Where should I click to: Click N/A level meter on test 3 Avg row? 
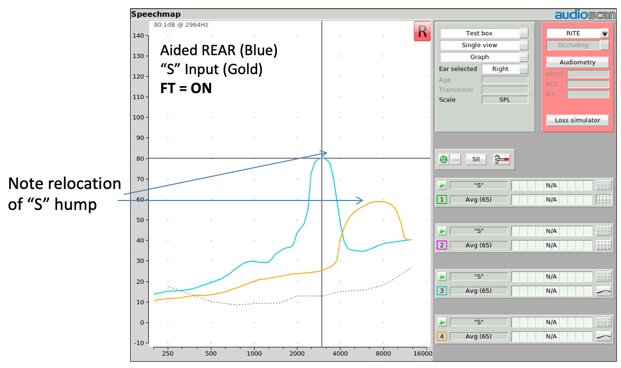click(x=552, y=291)
